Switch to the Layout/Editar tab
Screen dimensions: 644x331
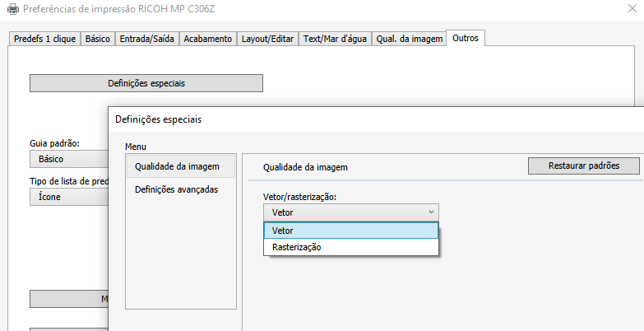click(x=268, y=39)
